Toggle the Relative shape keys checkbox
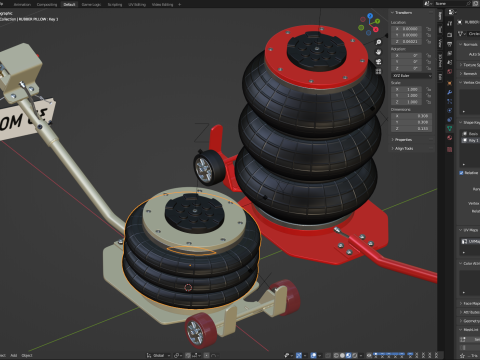Screen dimensions: 480x360 coord(461,173)
